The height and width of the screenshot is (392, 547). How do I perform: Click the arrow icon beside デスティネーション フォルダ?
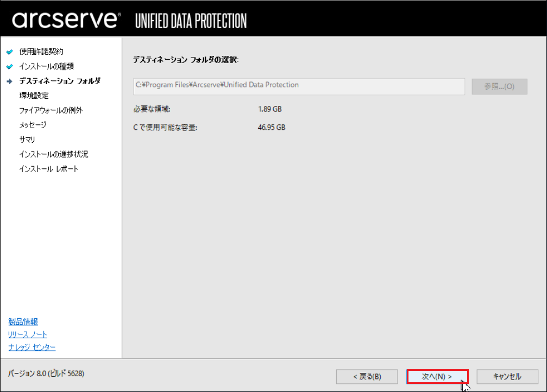pos(9,81)
